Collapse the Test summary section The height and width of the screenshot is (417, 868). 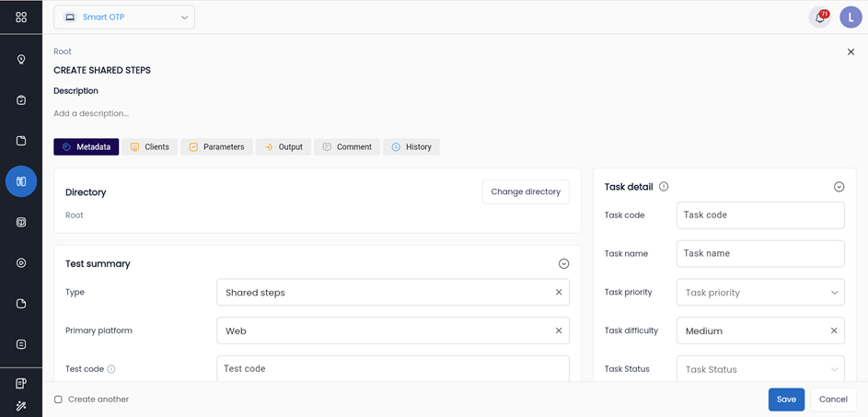[563, 264]
